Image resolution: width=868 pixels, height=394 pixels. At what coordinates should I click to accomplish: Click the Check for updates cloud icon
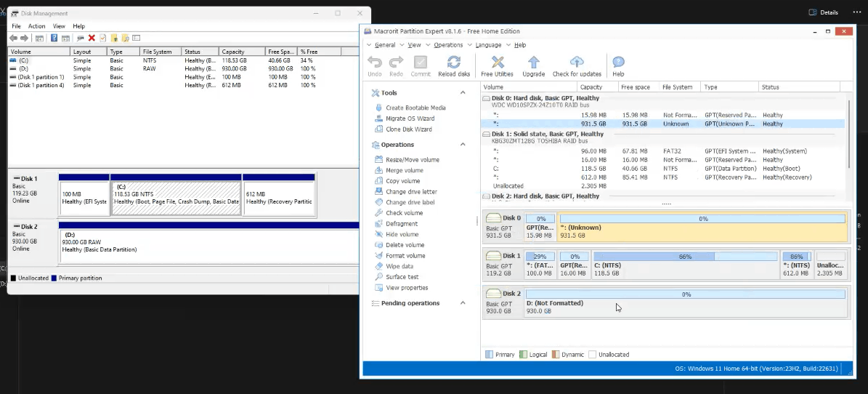[577, 63]
